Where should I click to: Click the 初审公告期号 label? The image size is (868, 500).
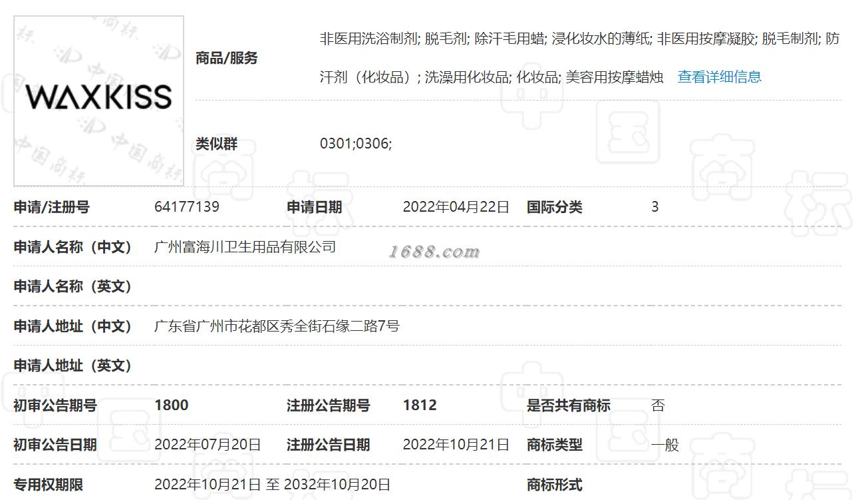(x=55, y=405)
